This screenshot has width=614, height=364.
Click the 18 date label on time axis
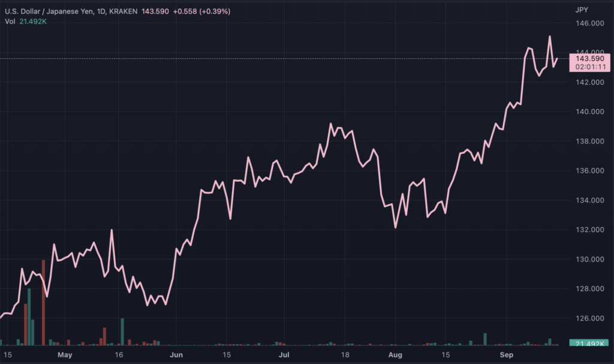[x=345, y=355]
